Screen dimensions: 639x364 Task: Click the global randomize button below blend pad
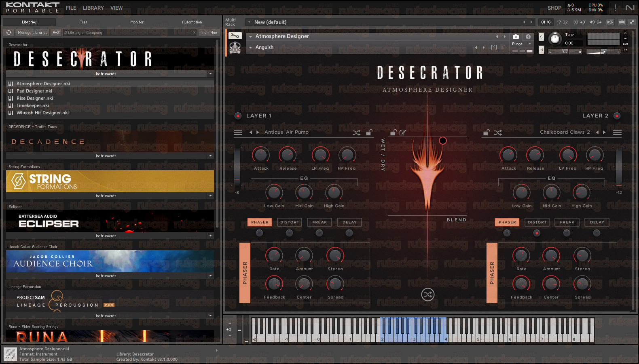[x=427, y=295]
